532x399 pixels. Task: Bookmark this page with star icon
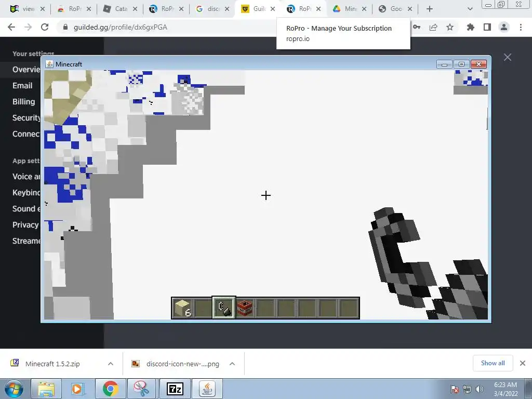(450, 27)
